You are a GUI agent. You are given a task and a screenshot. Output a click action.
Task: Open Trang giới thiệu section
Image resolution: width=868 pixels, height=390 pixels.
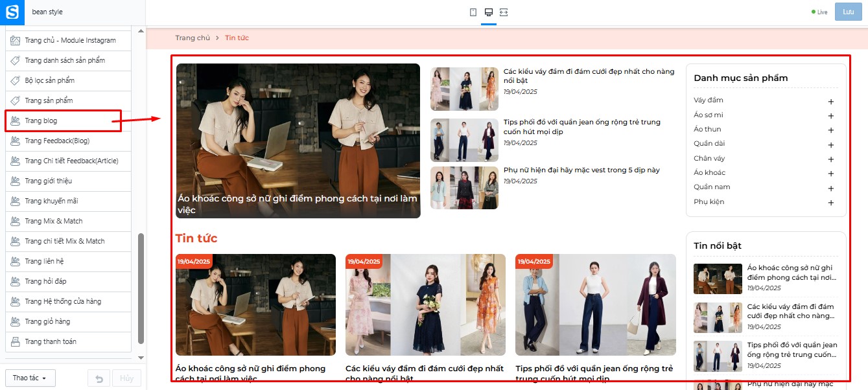coord(68,181)
